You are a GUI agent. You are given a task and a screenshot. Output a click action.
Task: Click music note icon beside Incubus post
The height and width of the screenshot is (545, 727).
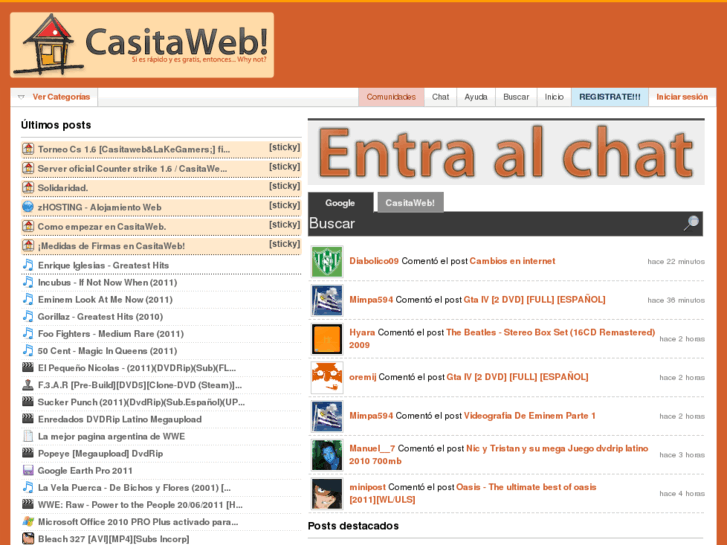pos(28,282)
